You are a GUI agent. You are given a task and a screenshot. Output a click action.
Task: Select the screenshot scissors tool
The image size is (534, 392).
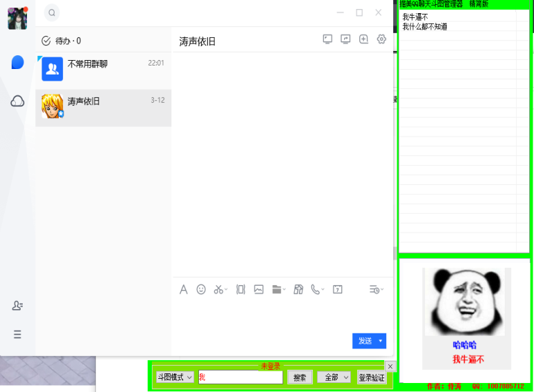coord(218,290)
